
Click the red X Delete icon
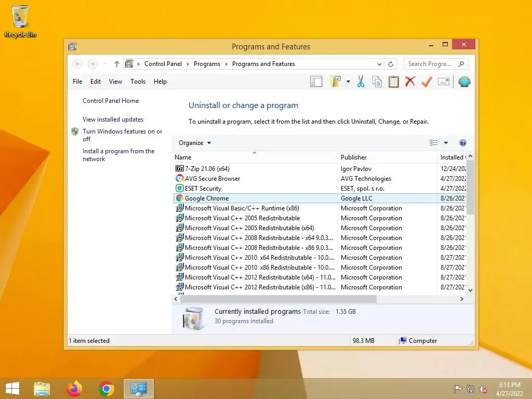[410, 82]
